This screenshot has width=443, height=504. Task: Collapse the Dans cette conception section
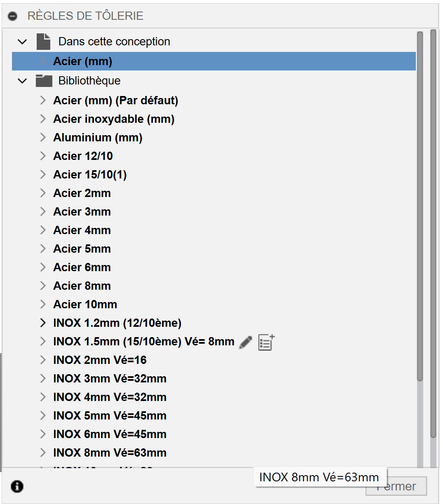22,42
